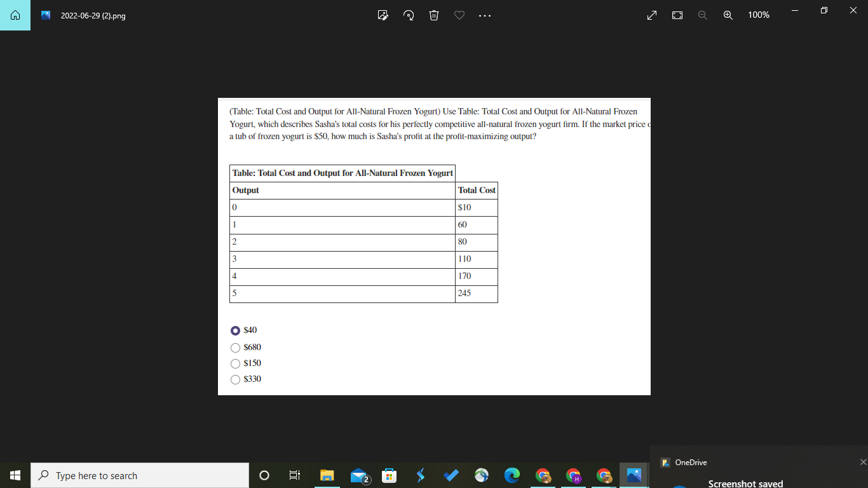Minimize the Photos window

(796, 10)
